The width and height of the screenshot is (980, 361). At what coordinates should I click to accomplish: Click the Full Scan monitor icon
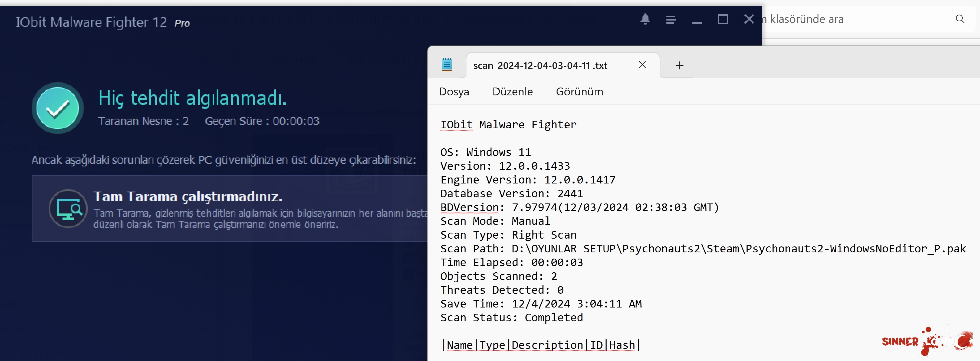68,209
